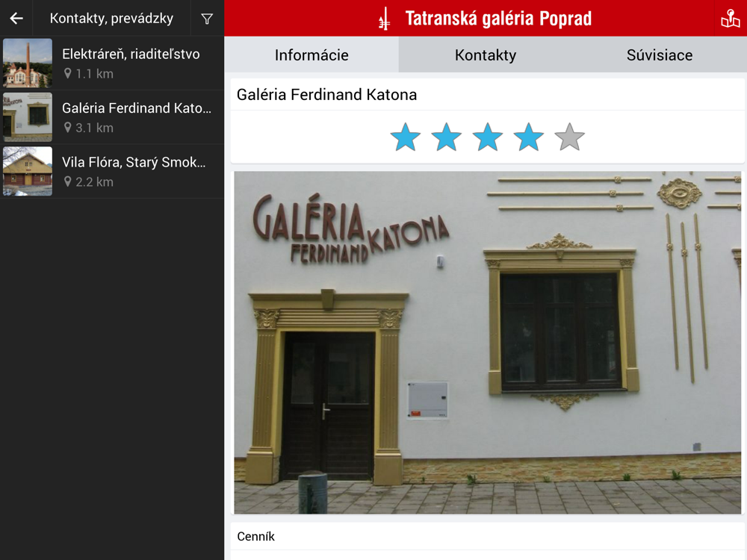Open the Cenník section

[487, 537]
